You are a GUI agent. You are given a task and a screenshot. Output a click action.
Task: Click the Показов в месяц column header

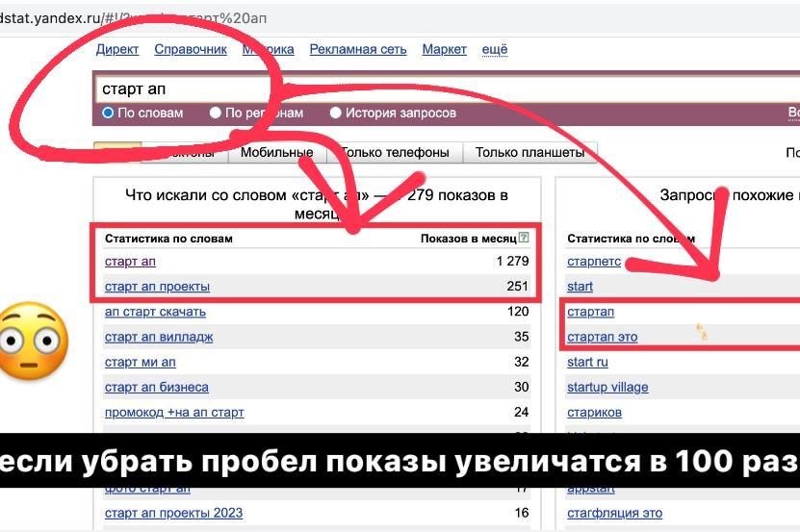pos(469,239)
